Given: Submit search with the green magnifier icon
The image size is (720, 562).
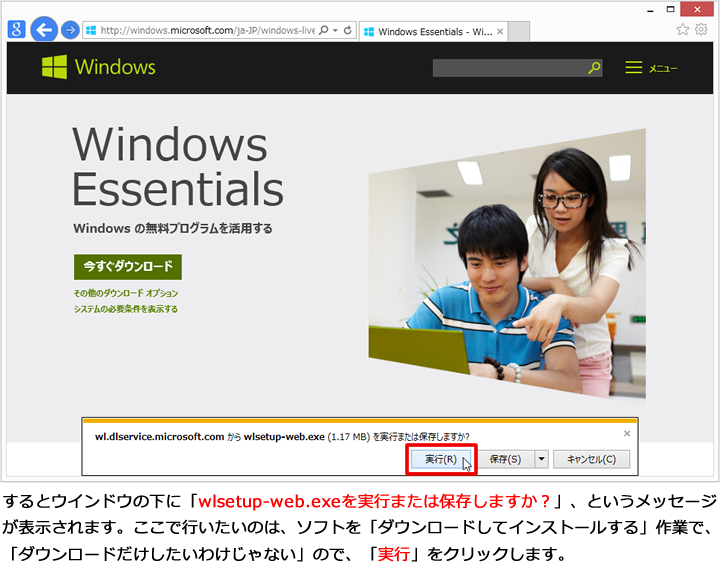Looking at the screenshot, I should tap(594, 68).
